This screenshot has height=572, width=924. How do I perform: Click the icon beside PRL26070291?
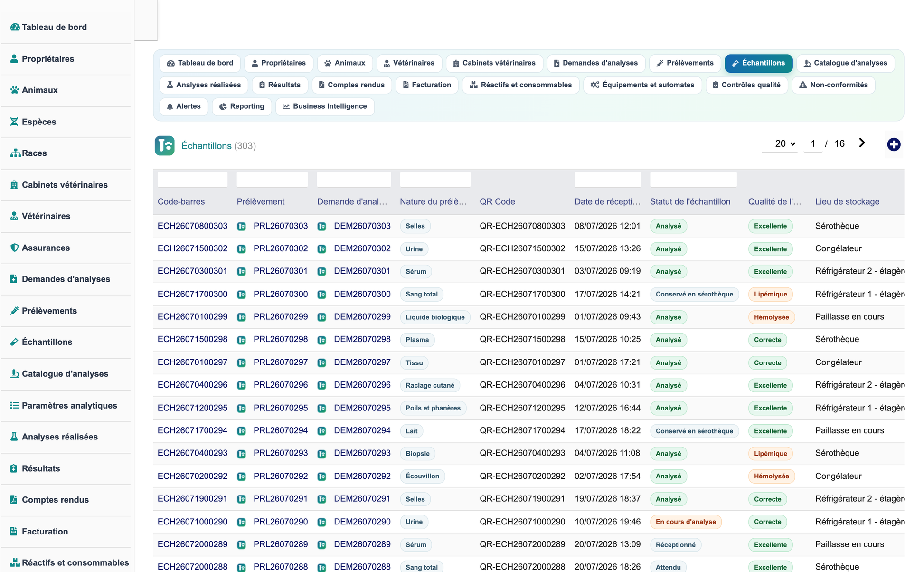click(x=242, y=499)
